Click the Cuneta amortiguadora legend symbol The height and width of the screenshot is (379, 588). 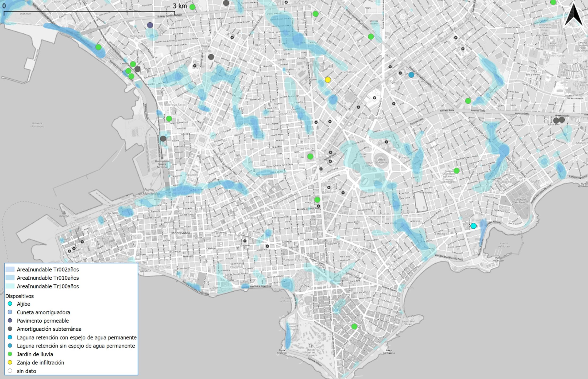[10, 312]
